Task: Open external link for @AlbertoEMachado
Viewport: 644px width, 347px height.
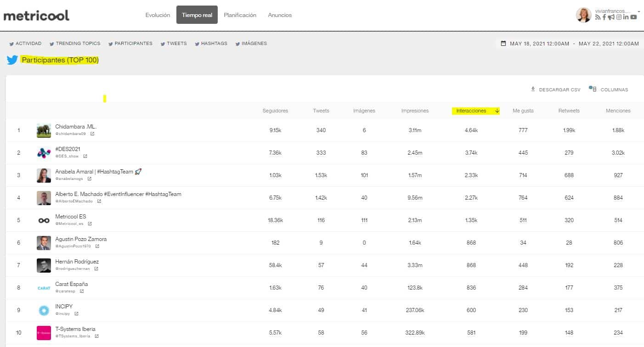Action: click(x=99, y=201)
